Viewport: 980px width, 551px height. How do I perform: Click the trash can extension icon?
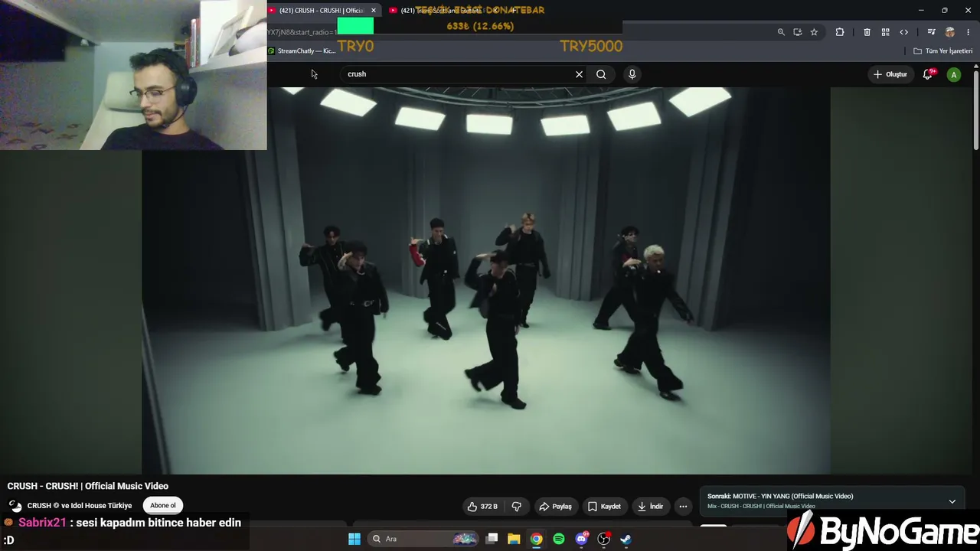click(x=867, y=32)
